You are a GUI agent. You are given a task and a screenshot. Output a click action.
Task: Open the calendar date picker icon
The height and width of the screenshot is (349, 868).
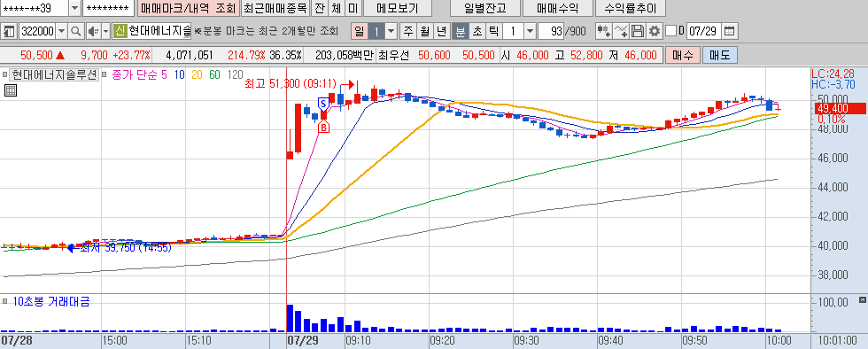(x=730, y=31)
